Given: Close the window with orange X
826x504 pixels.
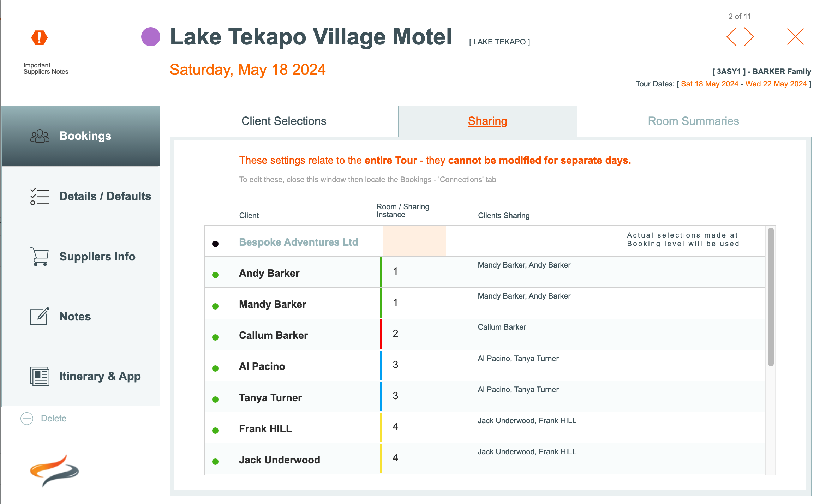Looking at the screenshot, I should tap(795, 37).
